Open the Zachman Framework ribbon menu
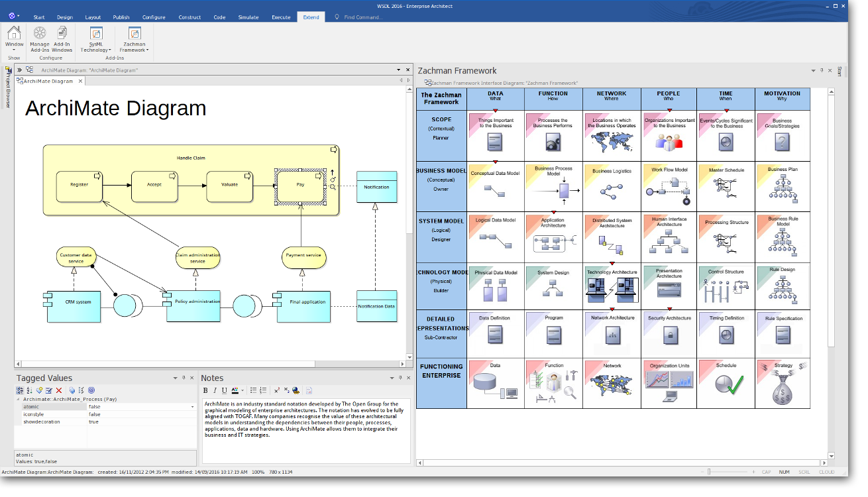868x497 pixels. (x=135, y=39)
